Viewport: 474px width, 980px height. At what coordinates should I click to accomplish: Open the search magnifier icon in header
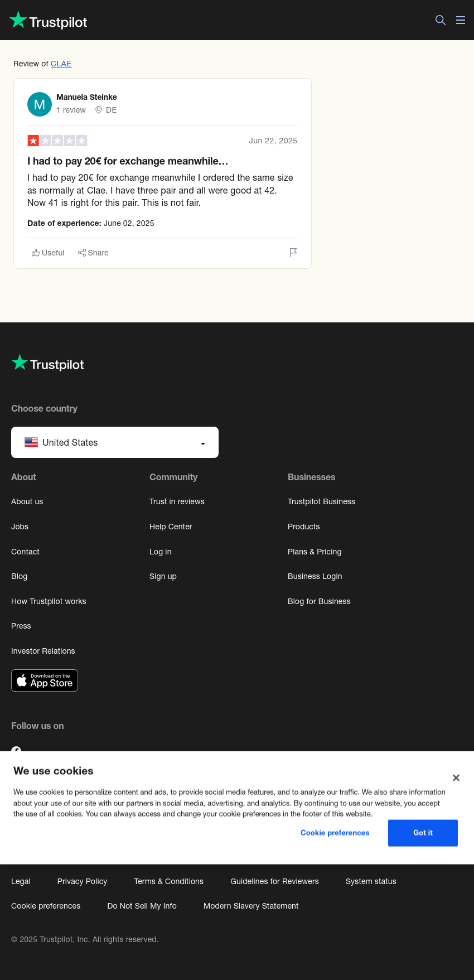tap(441, 20)
